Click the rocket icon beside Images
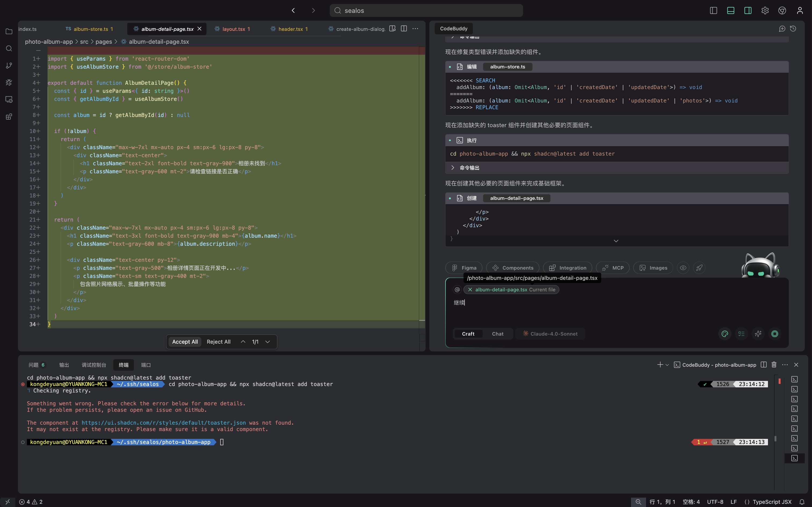812x507 pixels. 699,268
